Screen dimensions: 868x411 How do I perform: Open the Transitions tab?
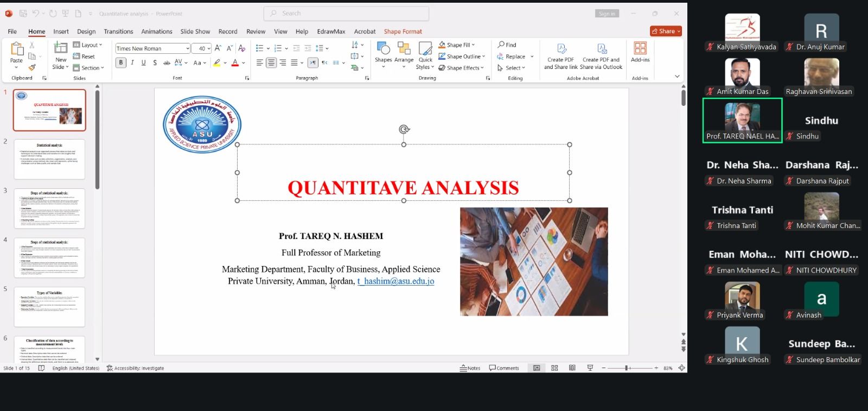coord(118,31)
